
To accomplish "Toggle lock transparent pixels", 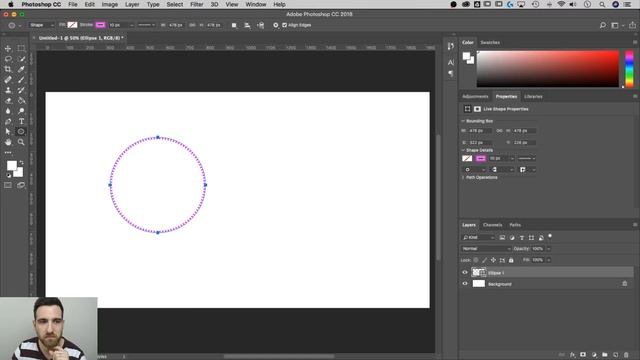I will pyautogui.click(x=476, y=260).
